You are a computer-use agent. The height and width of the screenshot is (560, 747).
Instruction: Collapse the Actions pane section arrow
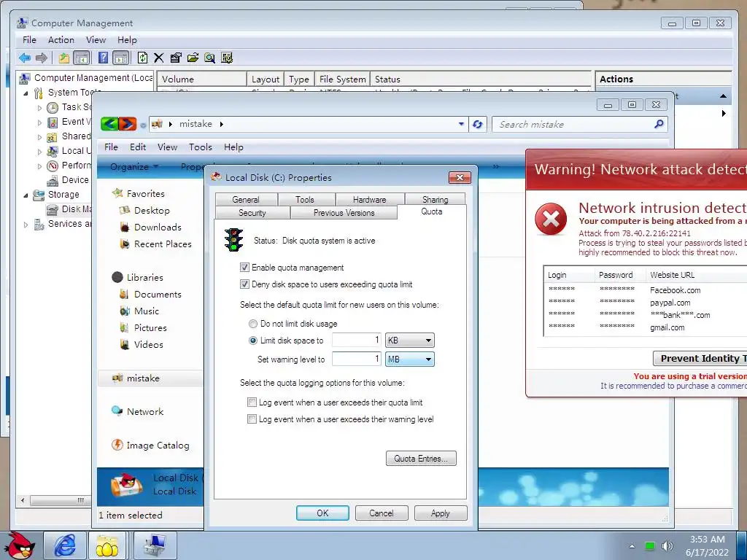[x=723, y=97]
